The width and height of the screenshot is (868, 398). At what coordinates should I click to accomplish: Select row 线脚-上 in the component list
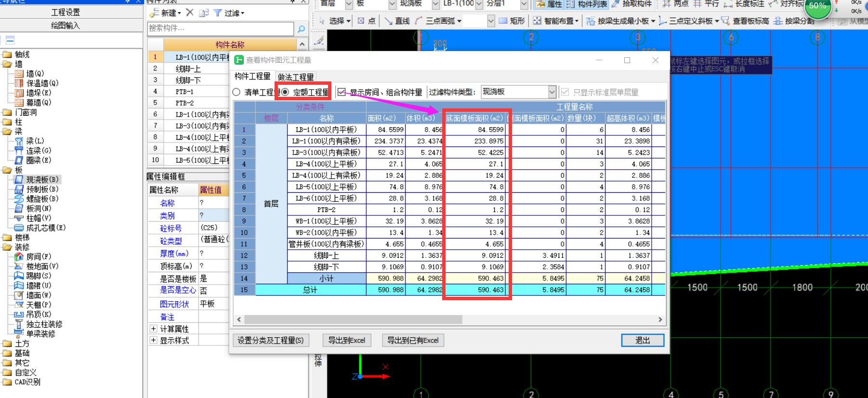[188, 68]
